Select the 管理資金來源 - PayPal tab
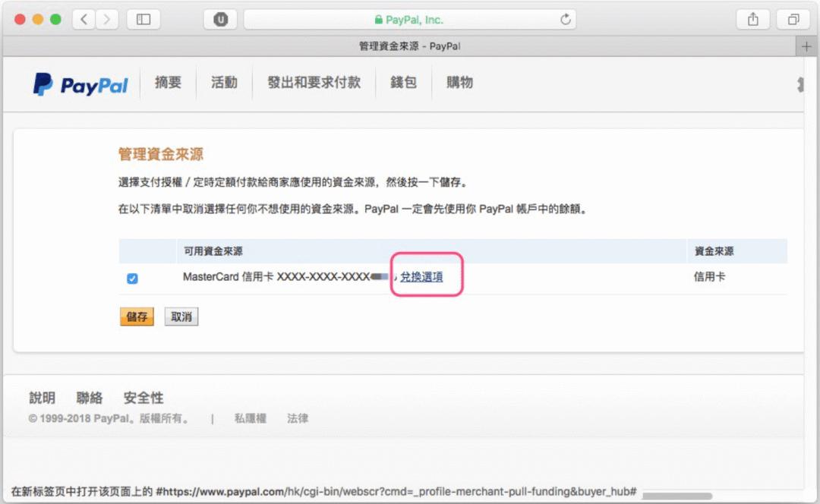820x504 pixels. pos(410,46)
